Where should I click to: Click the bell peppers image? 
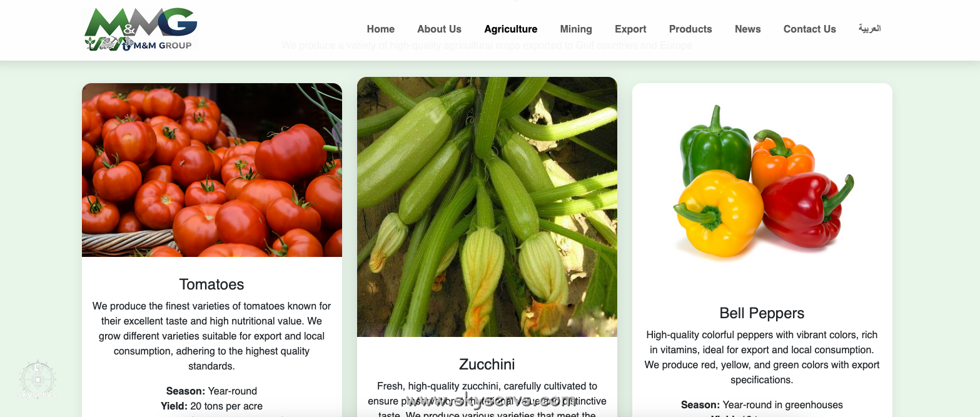point(762,184)
